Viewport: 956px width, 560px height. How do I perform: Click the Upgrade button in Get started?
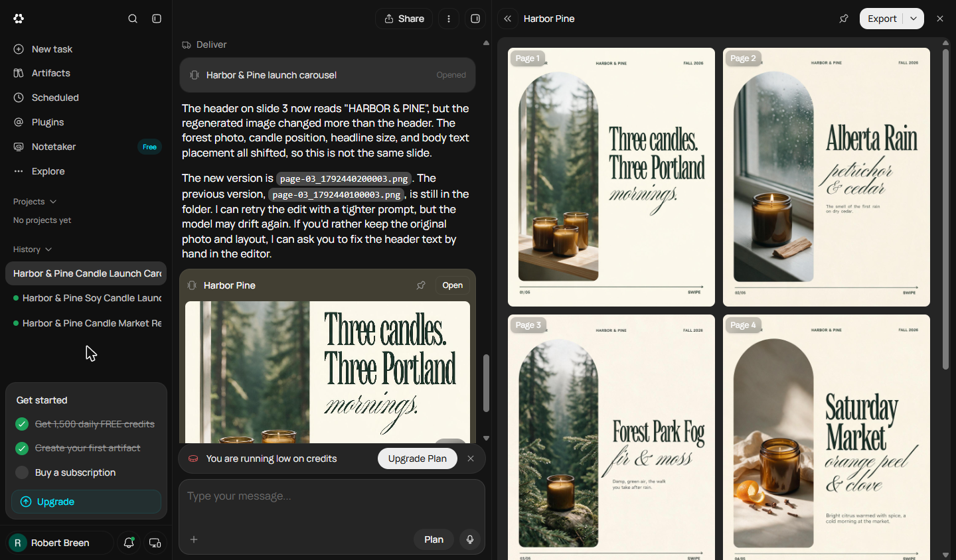tap(86, 502)
